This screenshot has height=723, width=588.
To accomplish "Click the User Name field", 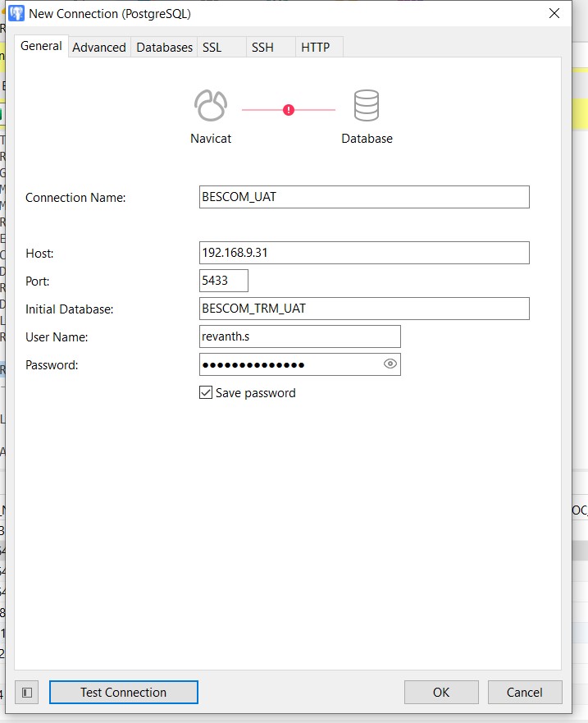I will click(x=300, y=336).
